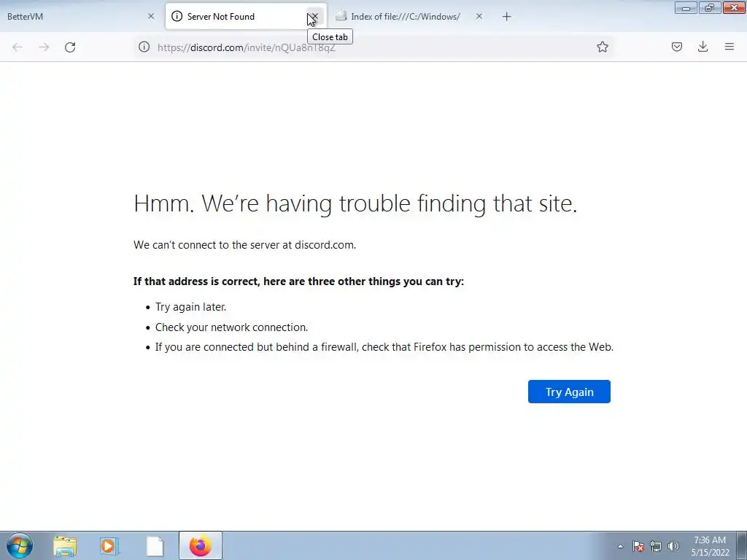Open Windows Explorer from taskbar
747x560 pixels.
64,546
